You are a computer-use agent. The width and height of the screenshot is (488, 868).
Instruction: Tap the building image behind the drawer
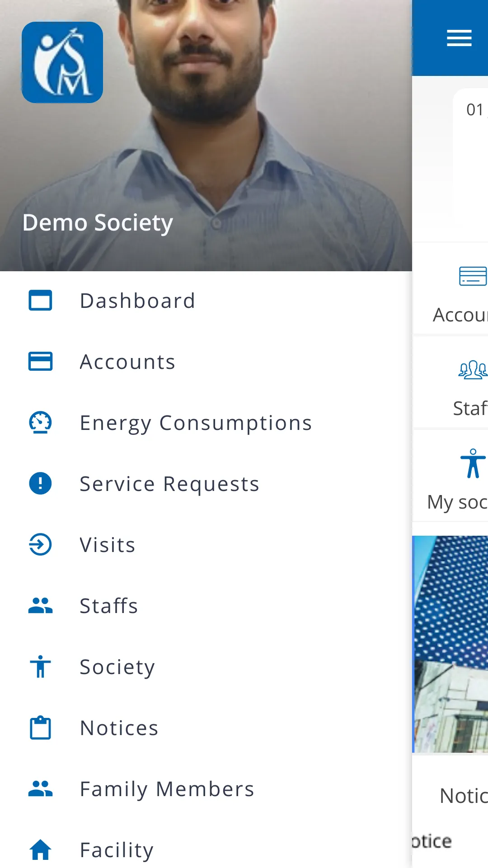coord(450,644)
